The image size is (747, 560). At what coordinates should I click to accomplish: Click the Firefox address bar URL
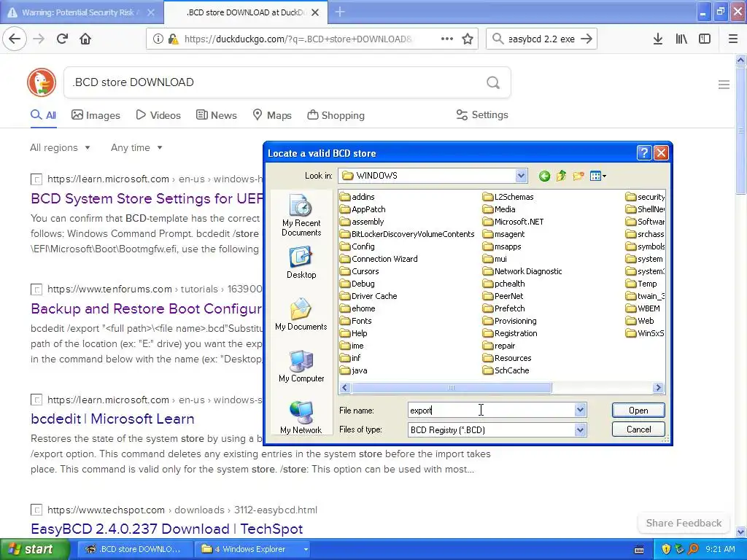click(x=298, y=39)
